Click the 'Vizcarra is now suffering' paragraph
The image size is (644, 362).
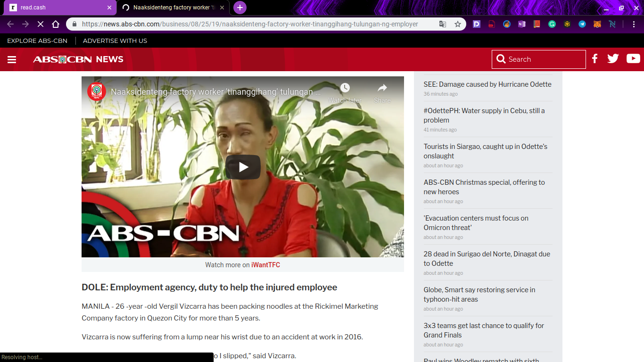222,337
